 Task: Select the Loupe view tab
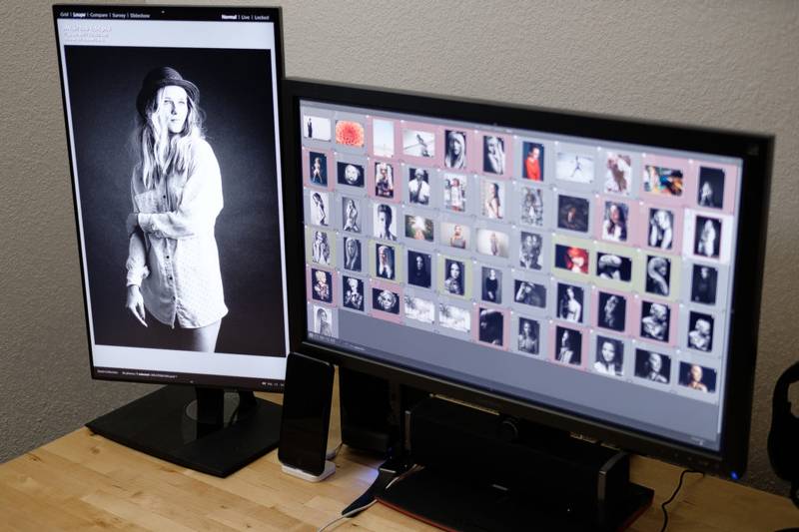[81, 15]
